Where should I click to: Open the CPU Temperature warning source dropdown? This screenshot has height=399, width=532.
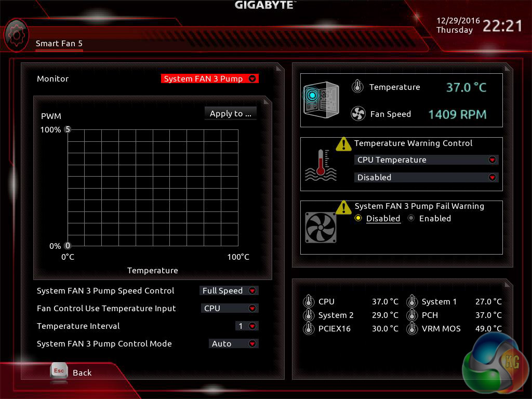point(426,160)
